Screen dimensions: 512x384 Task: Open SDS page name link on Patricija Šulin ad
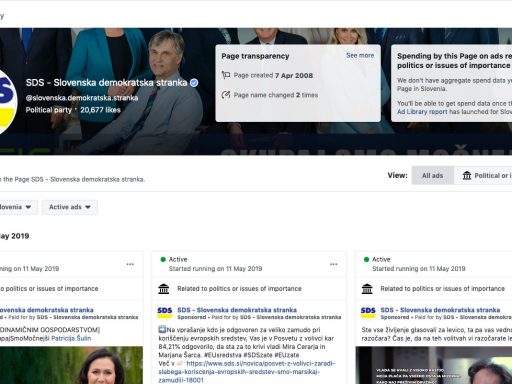tap(47, 310)
